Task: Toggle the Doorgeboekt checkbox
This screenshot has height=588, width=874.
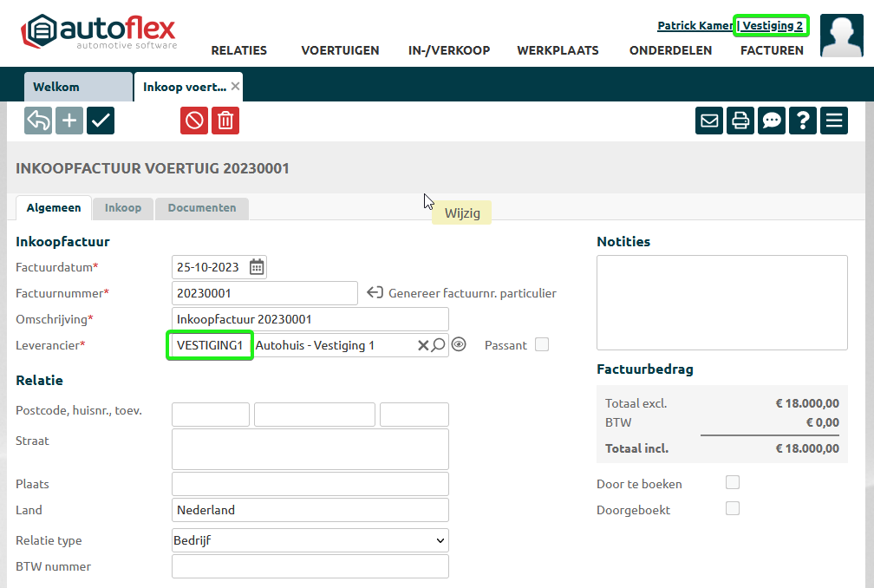Action: [x=733, y=508]
